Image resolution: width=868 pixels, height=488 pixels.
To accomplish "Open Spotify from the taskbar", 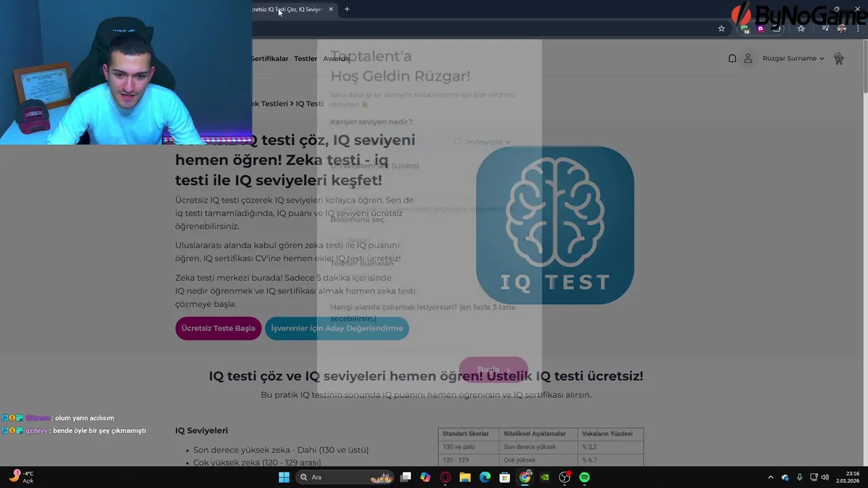I will point(585,477).
